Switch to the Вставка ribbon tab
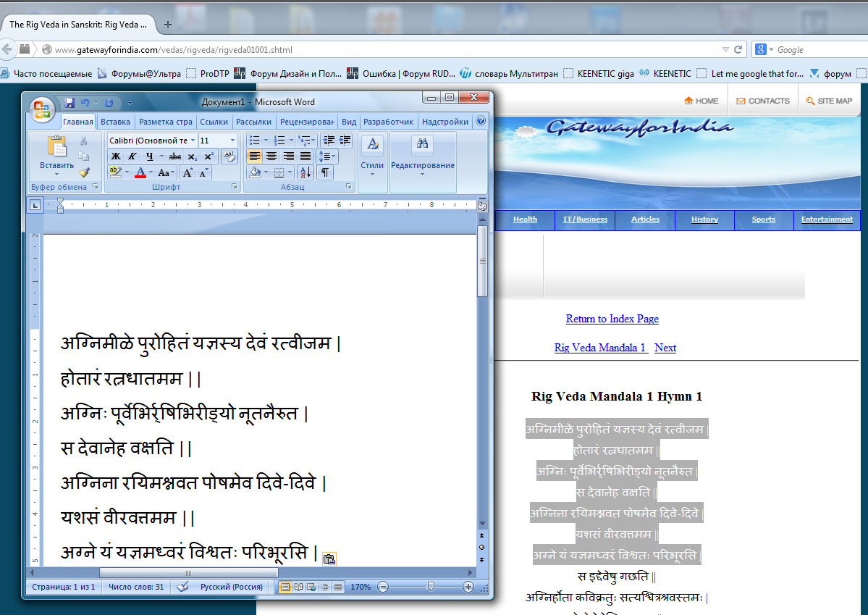The height and width of the screenshot is (615, 868). pyautogui.click(x=115, y=122)
